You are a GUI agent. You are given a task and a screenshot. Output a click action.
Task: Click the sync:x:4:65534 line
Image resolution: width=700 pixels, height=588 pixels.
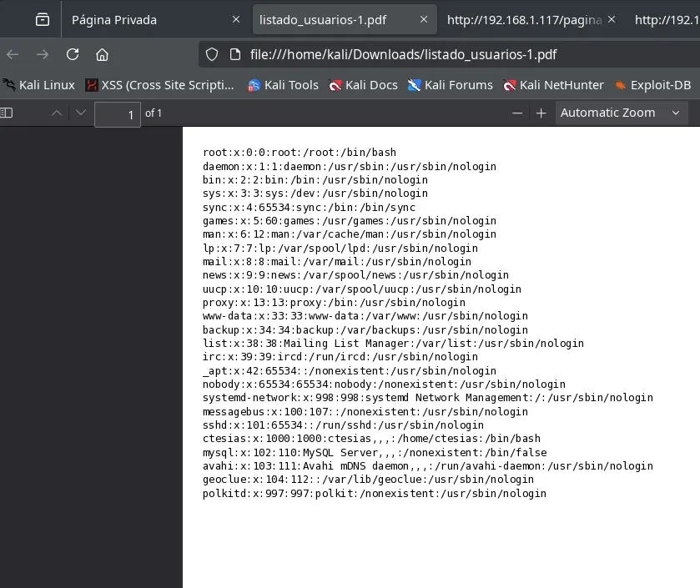click(309, 207)
